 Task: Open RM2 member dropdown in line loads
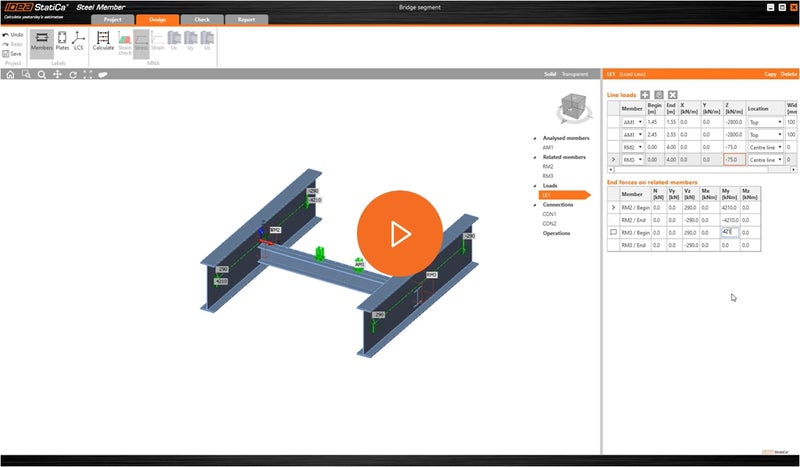click(633, 147)
